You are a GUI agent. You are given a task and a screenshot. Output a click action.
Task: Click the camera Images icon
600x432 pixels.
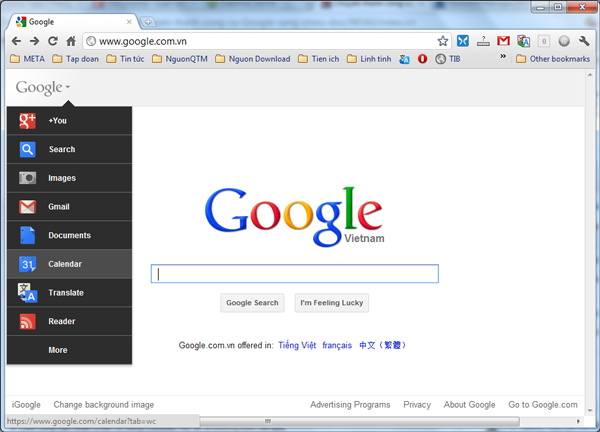click(x=28, y=178)
